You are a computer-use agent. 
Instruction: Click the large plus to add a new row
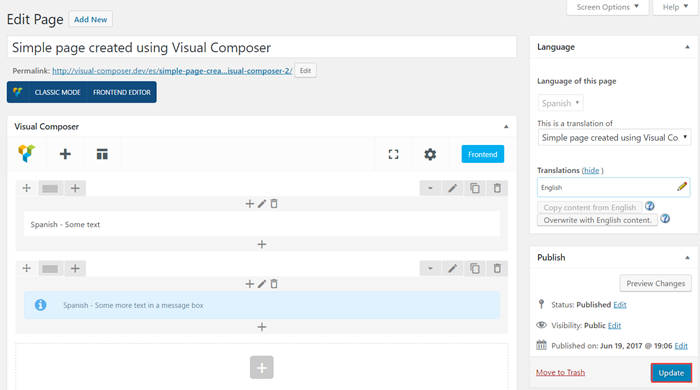coord(262,367)
